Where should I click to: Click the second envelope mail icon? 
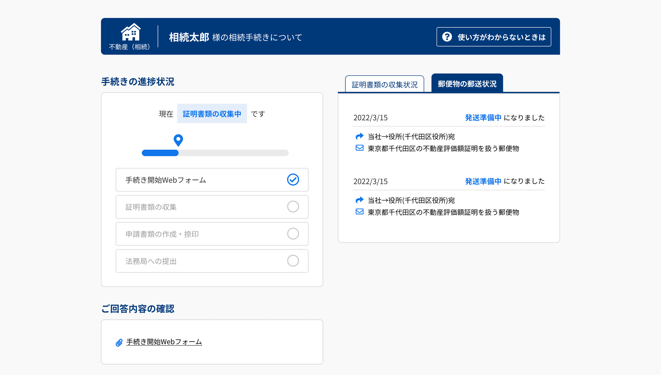click(359, 212)
